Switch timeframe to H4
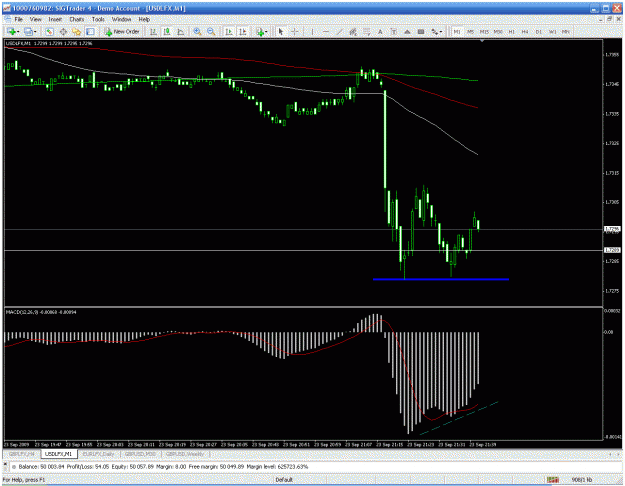Viewport: 625px width, 486px height. click(525, 31)
